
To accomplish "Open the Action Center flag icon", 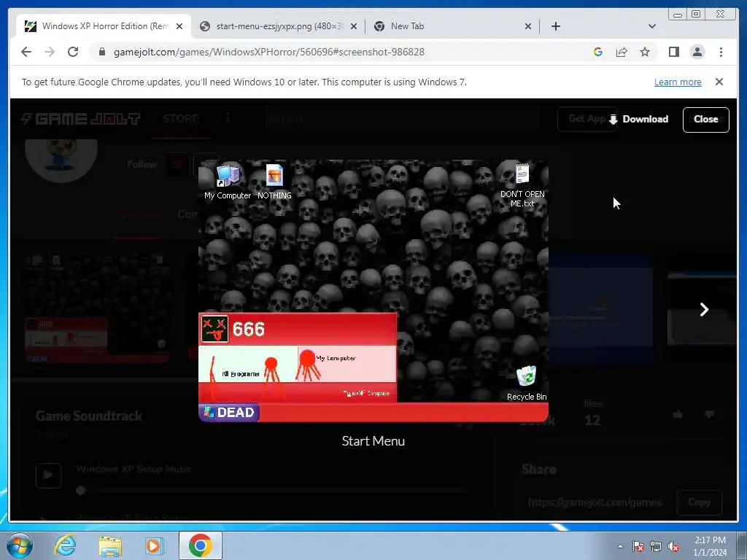I will pyautogui.click(x=638, y=547).
